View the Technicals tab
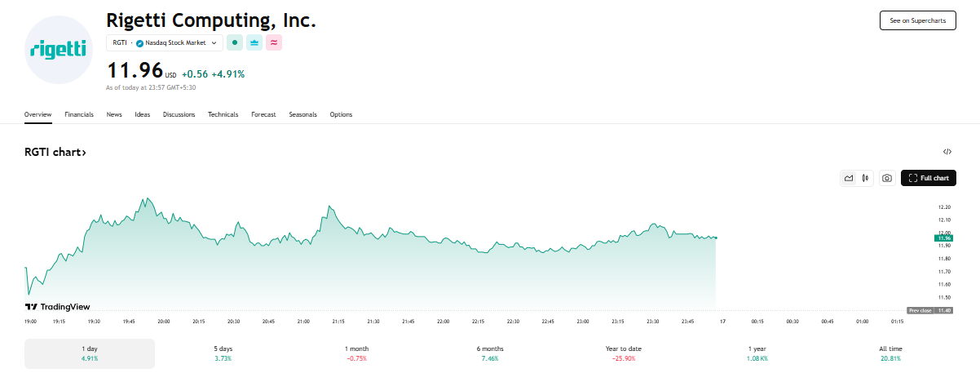This screenshot has width=980, height=382. tap(223, 114)
